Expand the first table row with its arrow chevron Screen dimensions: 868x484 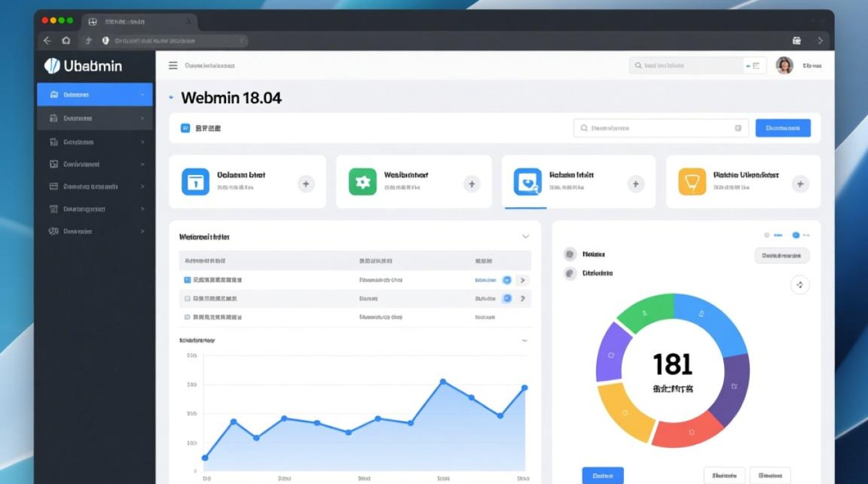[522, 279]
